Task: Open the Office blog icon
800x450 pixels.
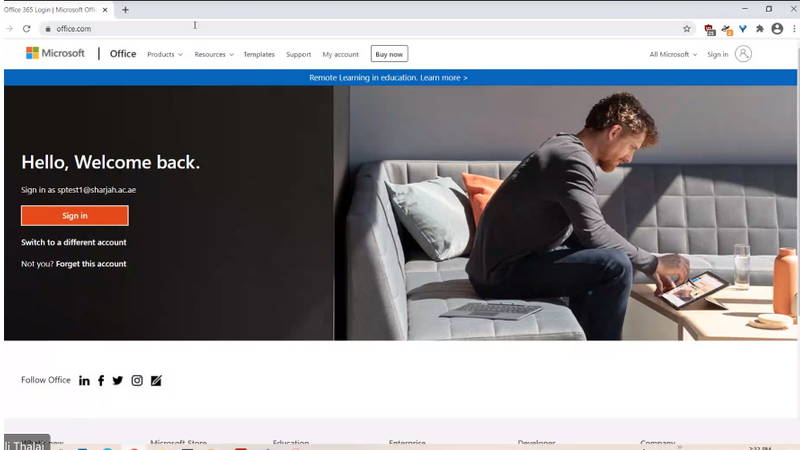Action: click(x=156, y=381)
